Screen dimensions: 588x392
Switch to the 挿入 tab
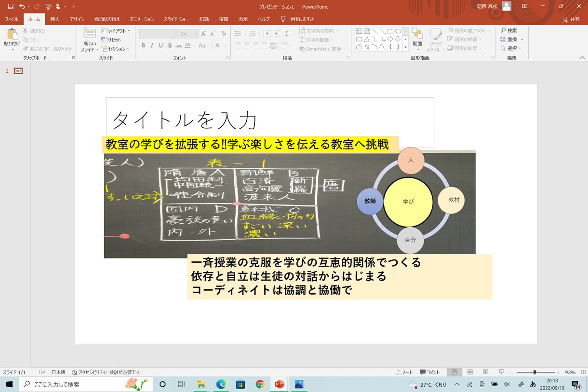[55, 19]
